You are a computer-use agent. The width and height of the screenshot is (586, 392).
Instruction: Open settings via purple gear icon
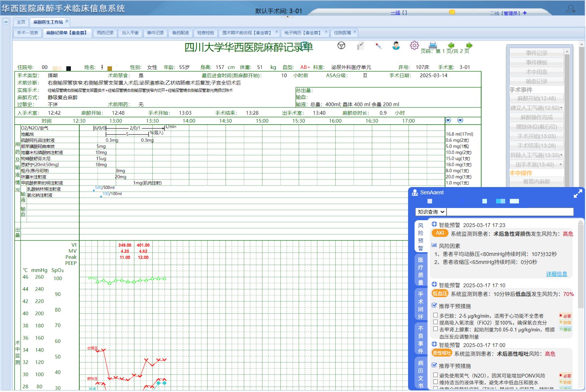415,45
